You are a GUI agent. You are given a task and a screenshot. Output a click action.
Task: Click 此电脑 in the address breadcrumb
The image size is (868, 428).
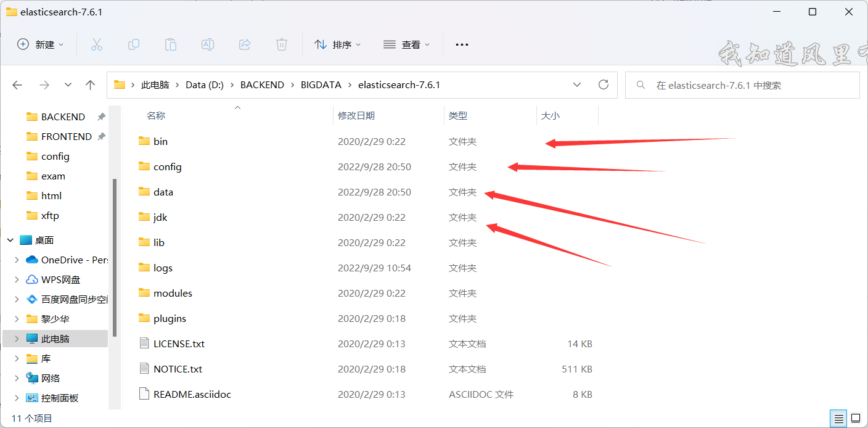click(x=155, y=85)
